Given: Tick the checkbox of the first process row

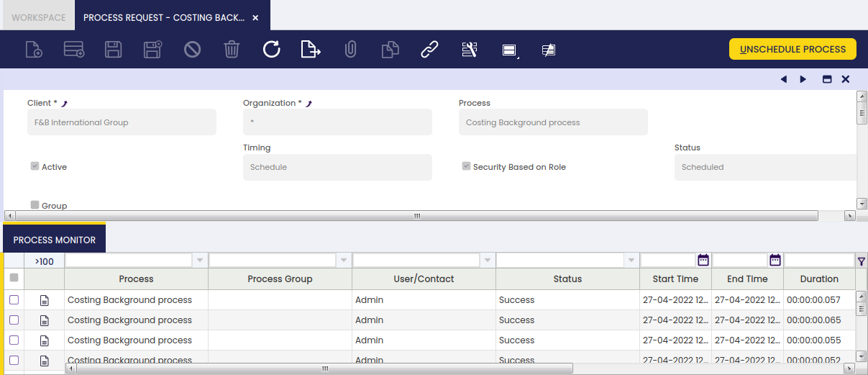Looking at the screenshot, I should click(14, 300).
